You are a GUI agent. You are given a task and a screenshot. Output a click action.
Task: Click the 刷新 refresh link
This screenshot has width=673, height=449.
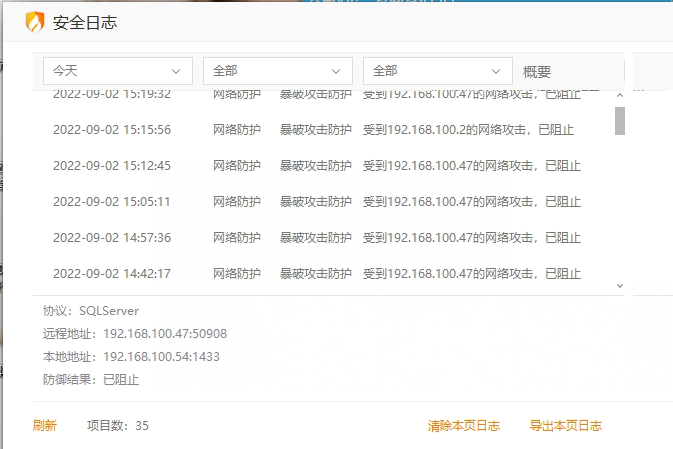pyautogui.click(x=45, y=425)
